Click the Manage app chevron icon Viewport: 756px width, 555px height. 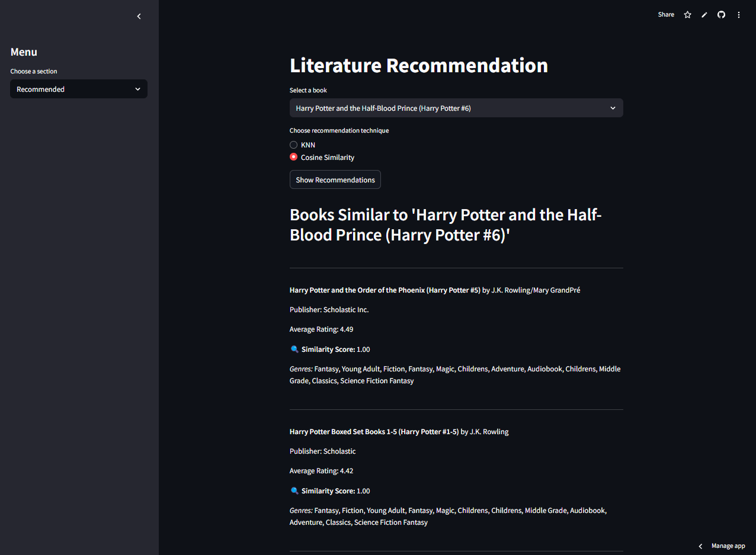point(700,546)
